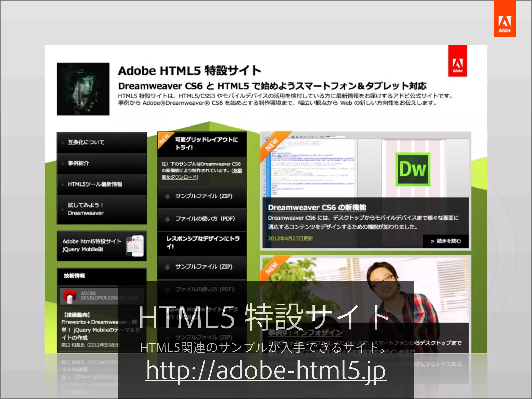Open the 試してみよう！Dreamweaver menu item
The image size is (532, 399).
coord(102,209)
